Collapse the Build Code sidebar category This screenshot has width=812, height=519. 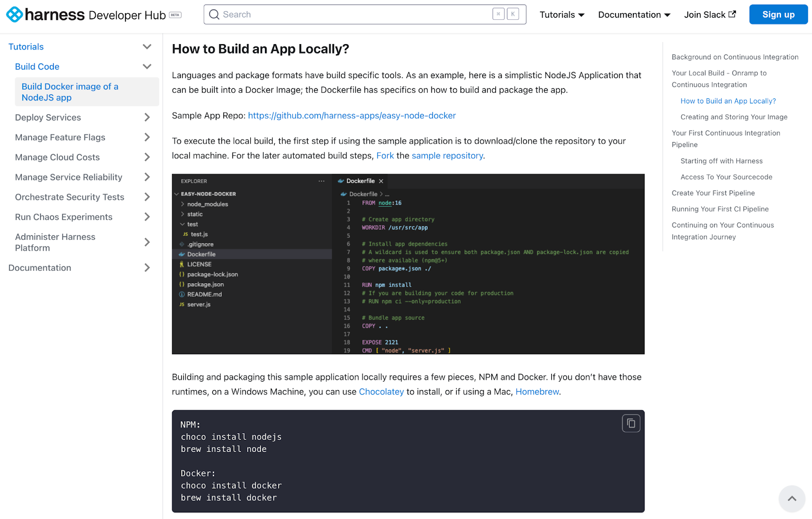pos(147,66)
